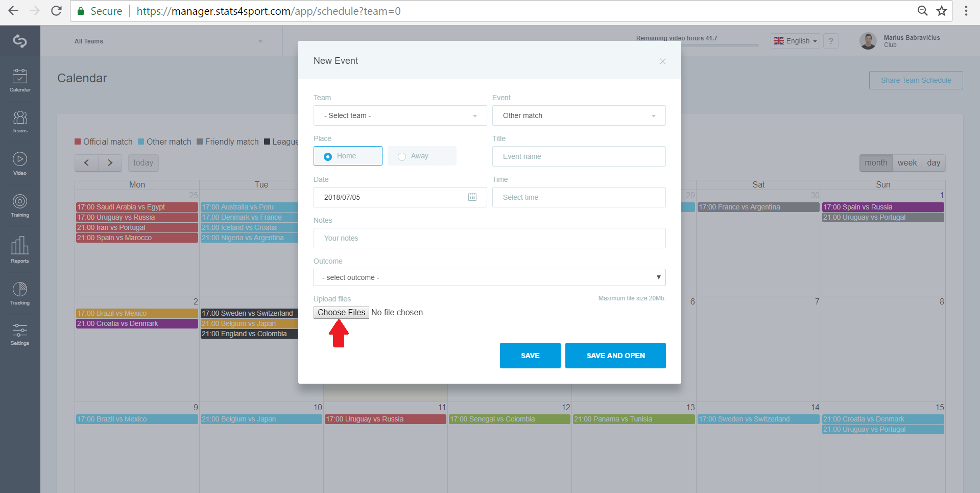Screen dimensions: 980x493
Task: Select the Away place radio button
Action: (422, 156)
